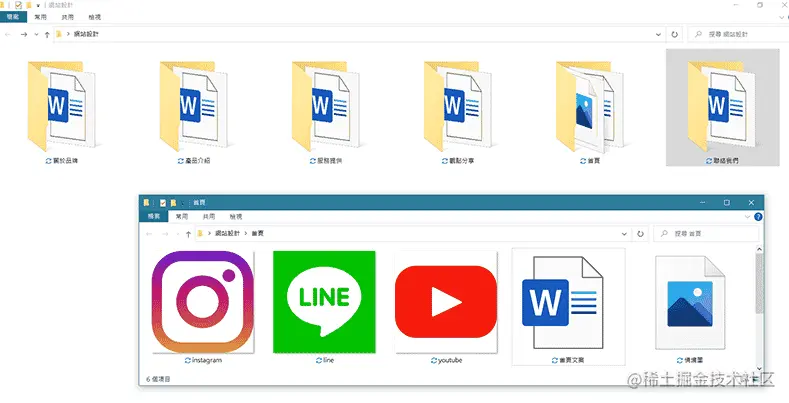
Task: Click the search magnifier in 首頁 window
Action: [664, 234]
